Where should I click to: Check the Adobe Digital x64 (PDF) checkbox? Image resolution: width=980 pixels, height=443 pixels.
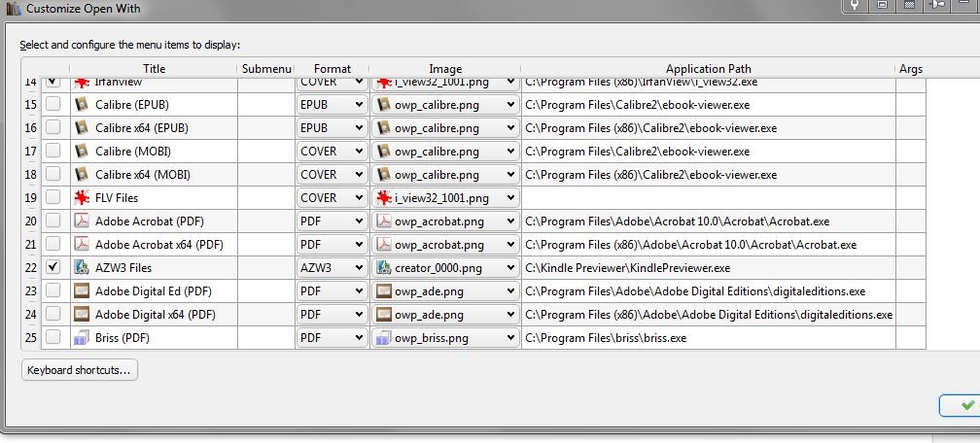[x=53, y=313]
